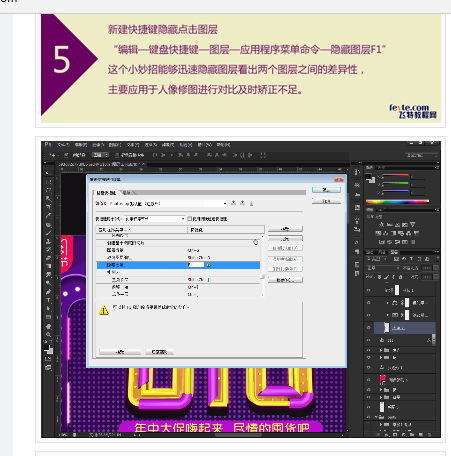Click the Summarize button below shortcut buttons
The height and width of the screenshot is (456, 451).
[x=285, y=280]
